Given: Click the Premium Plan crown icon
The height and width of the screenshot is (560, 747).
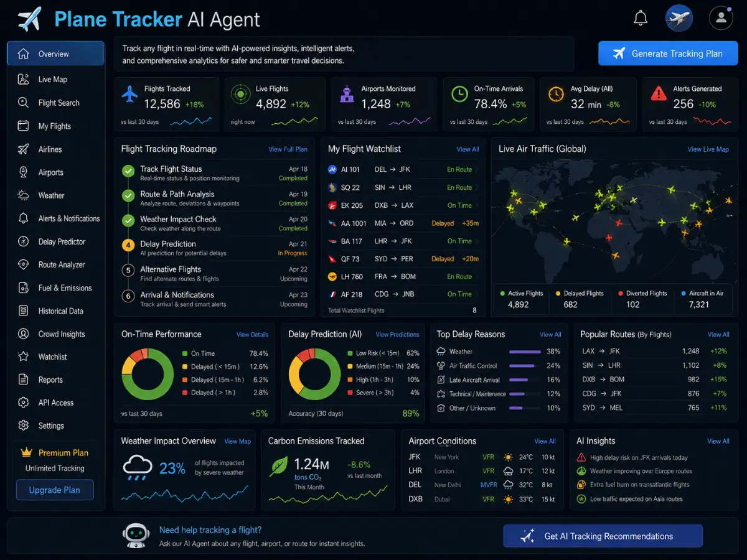Looking at the screenshot, I should [x=26, y=452].
